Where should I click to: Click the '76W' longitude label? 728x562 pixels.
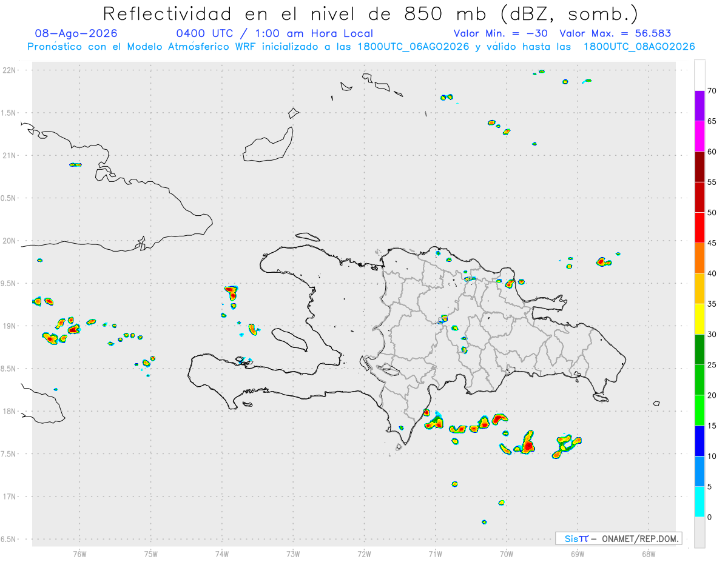click(79, 554)
